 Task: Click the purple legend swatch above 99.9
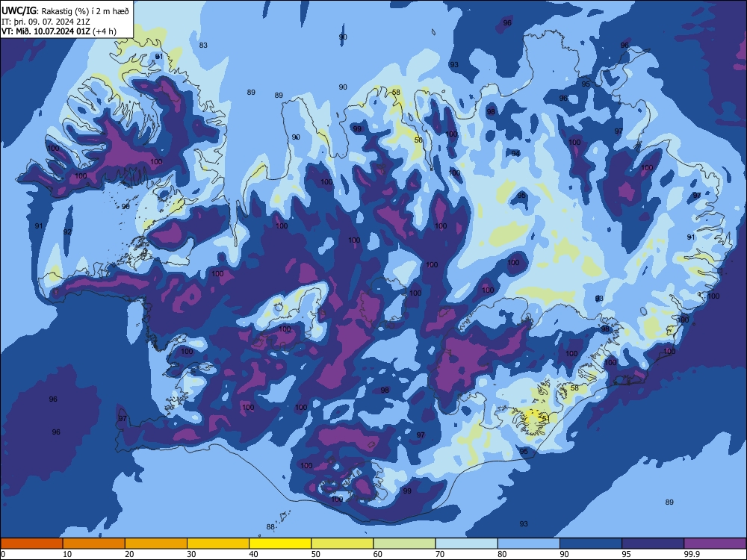[x=715, y=544]
